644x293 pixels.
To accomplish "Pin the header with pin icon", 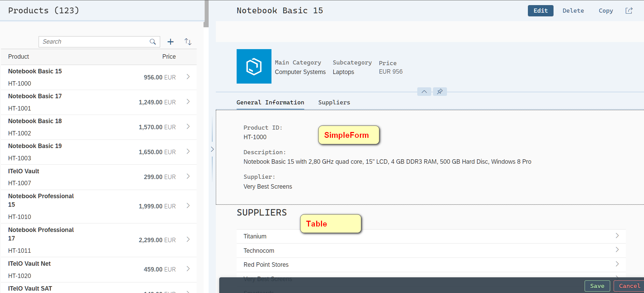I will point(440,91).
